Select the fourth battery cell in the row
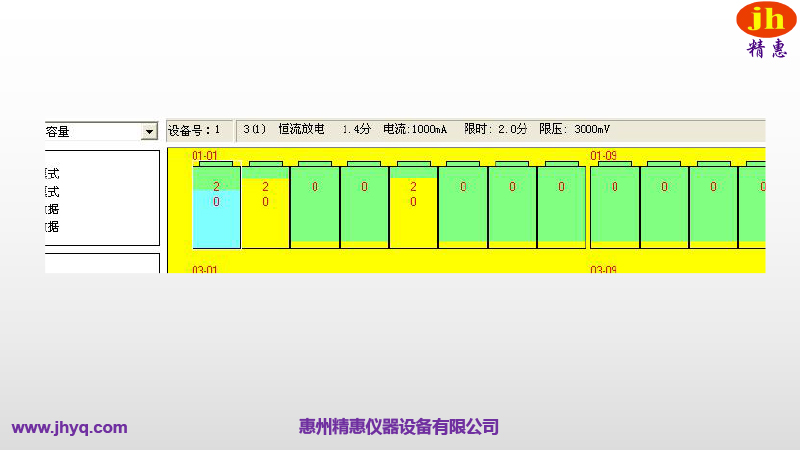 click(x=364, y=205)
